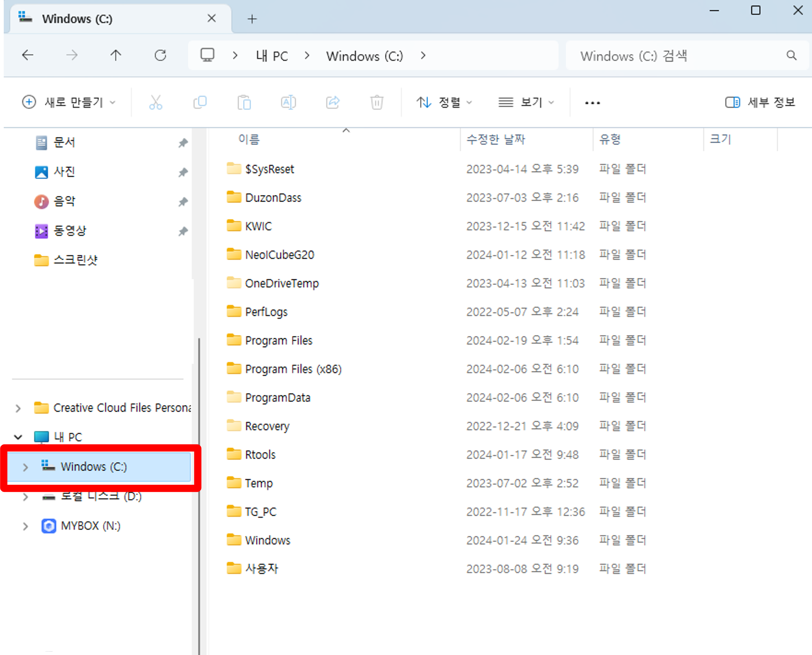Image resolution: width=812 pixels, height=655 pixels.
Task: Collapse the 내 PC tree node
Action: tap(18, 437)
